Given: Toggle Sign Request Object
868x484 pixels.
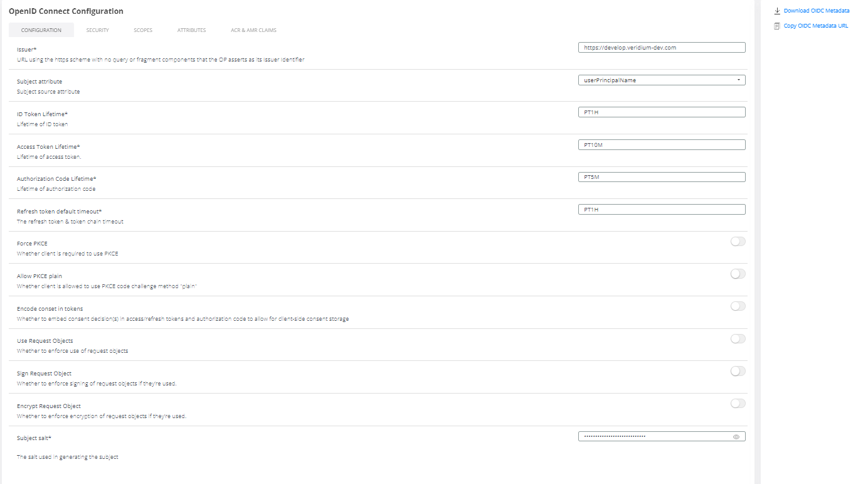Looking at the screenshot, I should (x=738, y=371).
